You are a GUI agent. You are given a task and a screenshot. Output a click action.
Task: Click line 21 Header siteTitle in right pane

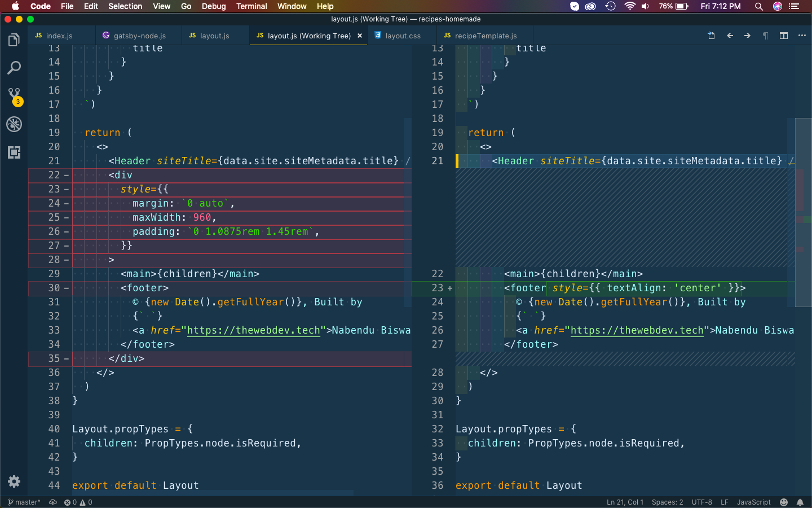pos(625,161)
